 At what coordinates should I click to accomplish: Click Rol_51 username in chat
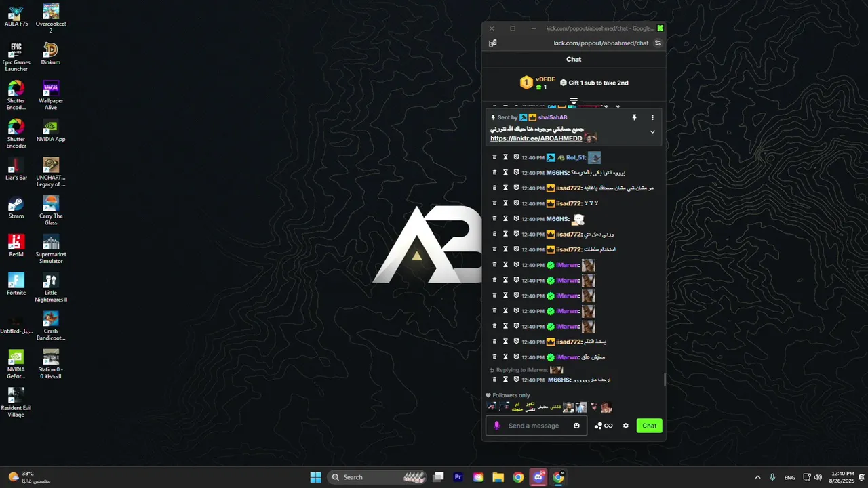click(x=575, y=157)
